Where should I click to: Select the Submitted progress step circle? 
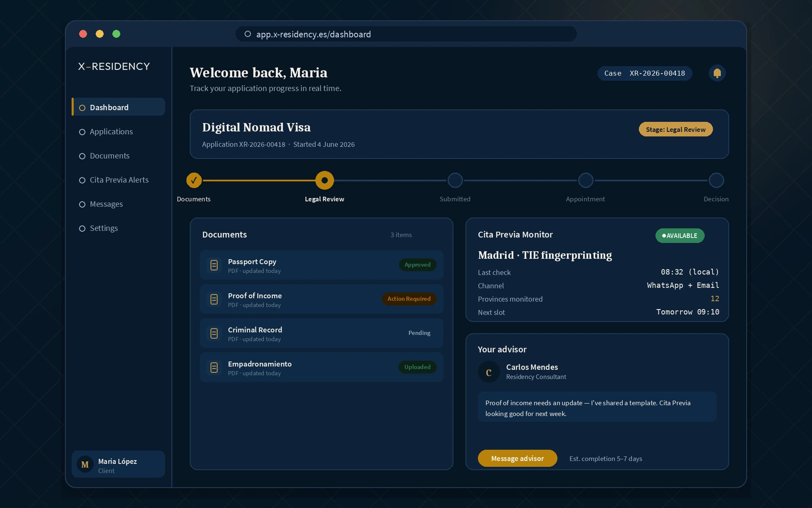click(x=455, y=180)
